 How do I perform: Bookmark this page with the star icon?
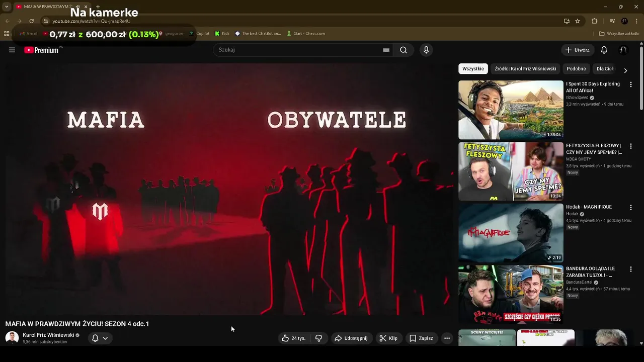point(578,21)
